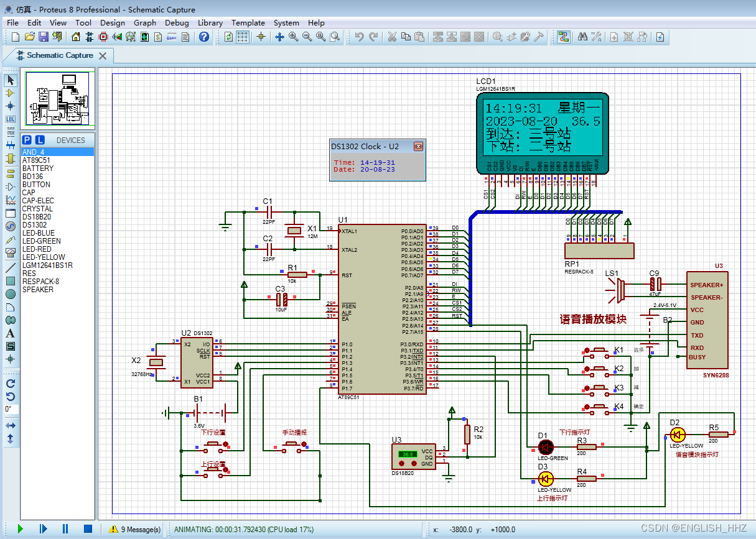Click the rotation angle 0° field
Image resolution: width=756 pixels, height=539 pixels.
click(x=11, y=409)
